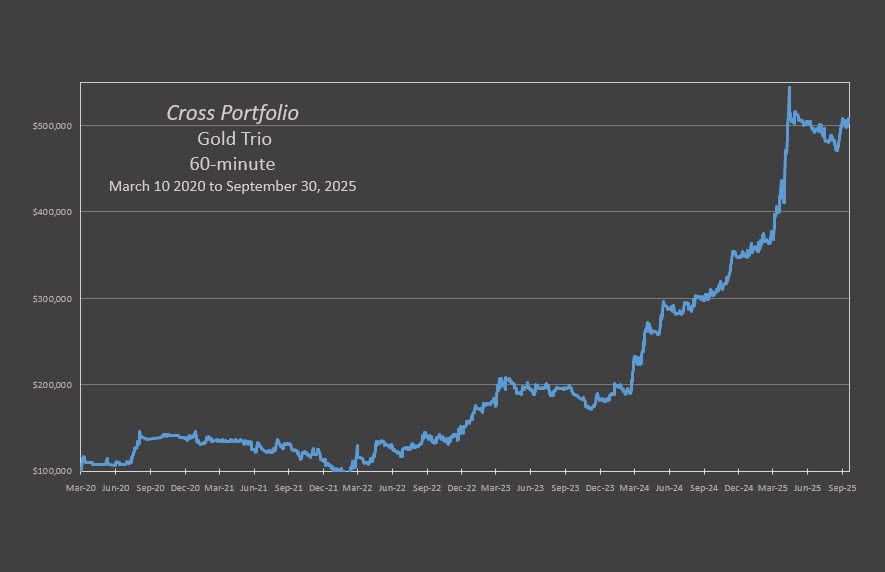
Task: Select the Mar-24 x-axis label
Action: 634,489
